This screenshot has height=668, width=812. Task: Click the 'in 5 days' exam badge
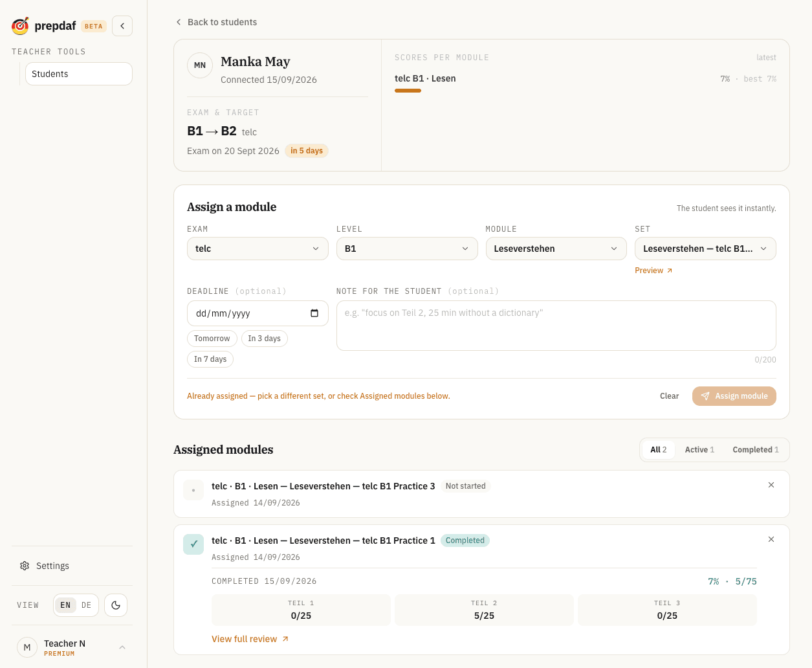(x=307, y=151)
